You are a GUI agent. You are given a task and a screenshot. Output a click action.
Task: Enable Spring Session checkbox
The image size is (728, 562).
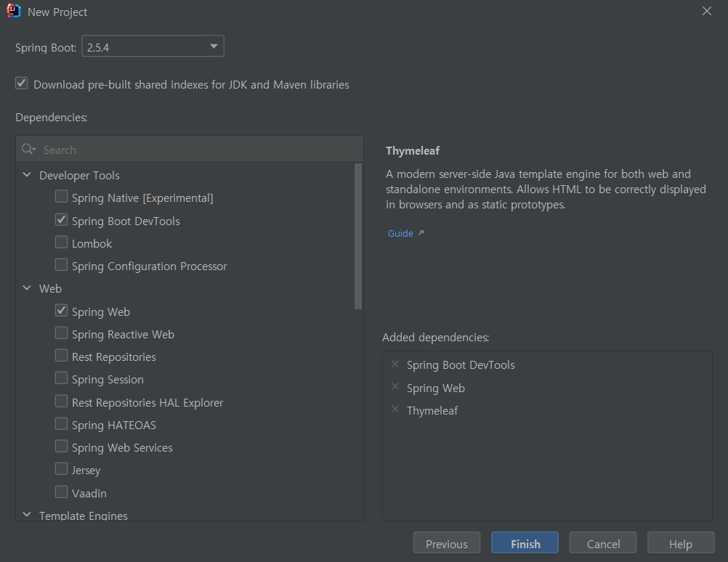(x=61, y=378)
